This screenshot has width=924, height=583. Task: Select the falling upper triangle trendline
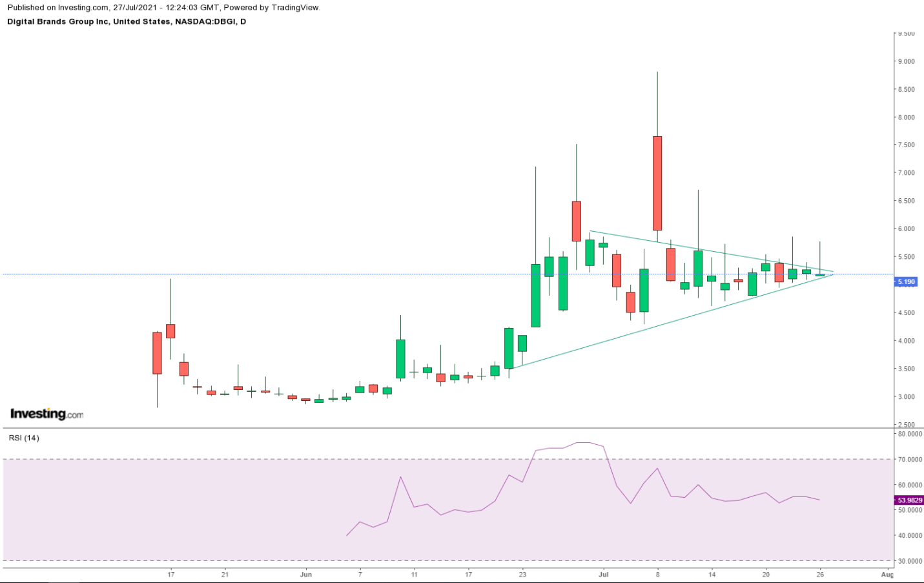pyautogui.click(x=712, y=251)
